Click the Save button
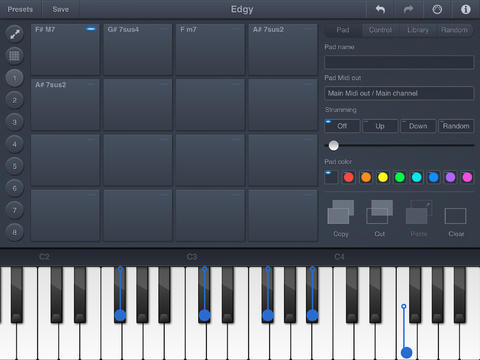The image size is (480, 360). point(61,9)
